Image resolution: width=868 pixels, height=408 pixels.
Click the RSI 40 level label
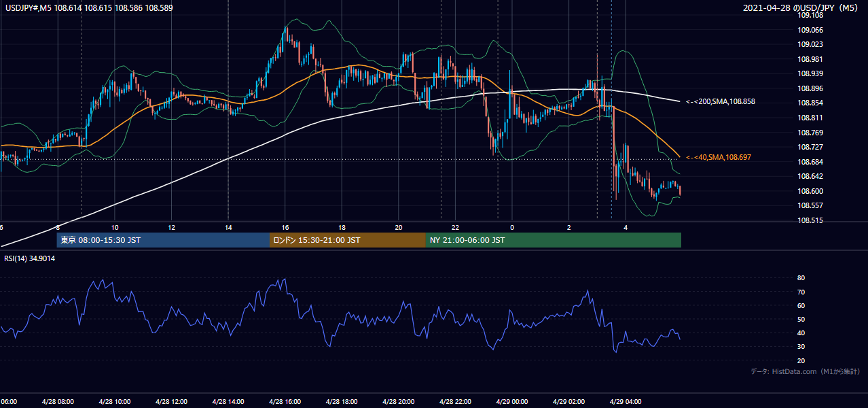[x=801, y=333]
